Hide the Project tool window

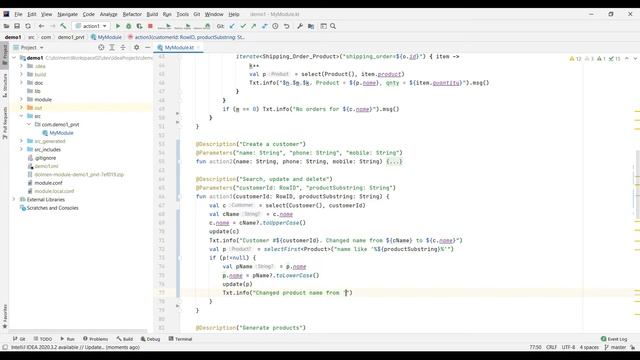(x=147, y=48)
